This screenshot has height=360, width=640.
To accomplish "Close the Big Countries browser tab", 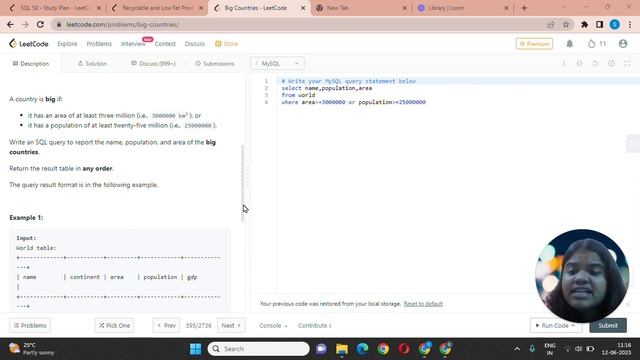I will [303, 8].
